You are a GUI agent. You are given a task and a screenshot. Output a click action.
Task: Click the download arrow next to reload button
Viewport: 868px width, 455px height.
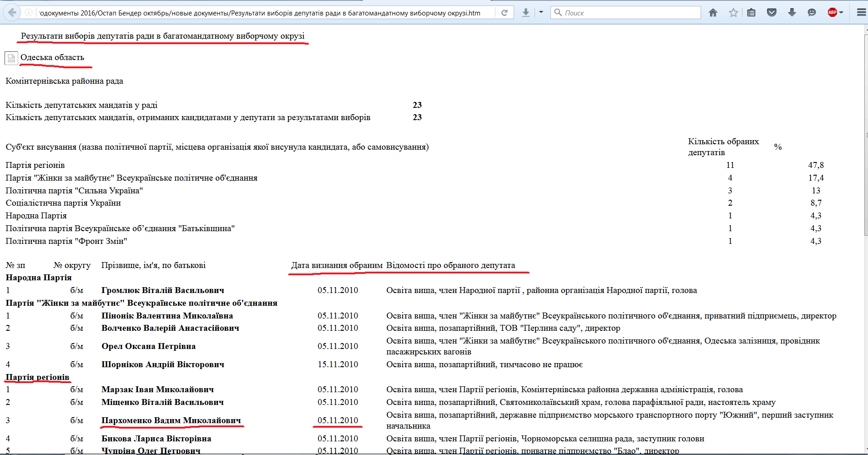tap(526, 13)
